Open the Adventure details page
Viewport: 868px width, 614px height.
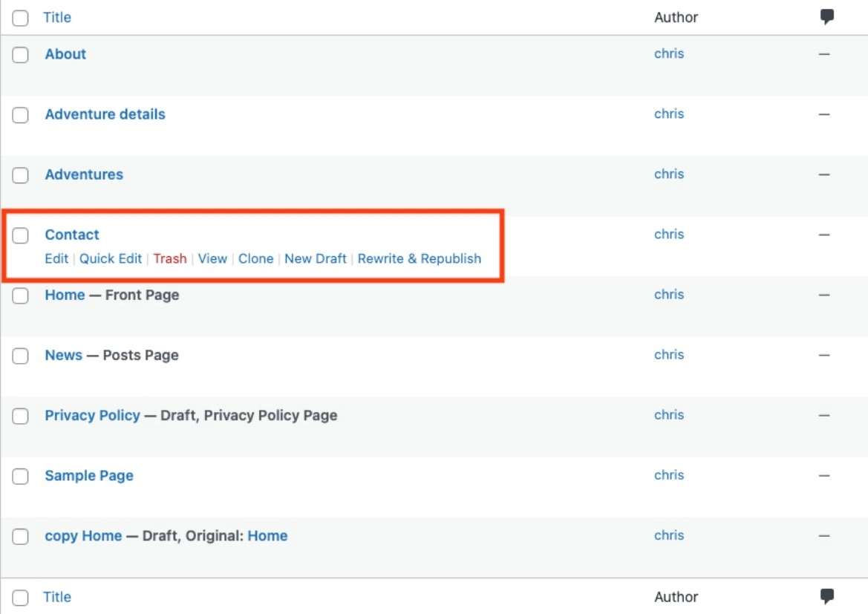coord(105,114)
